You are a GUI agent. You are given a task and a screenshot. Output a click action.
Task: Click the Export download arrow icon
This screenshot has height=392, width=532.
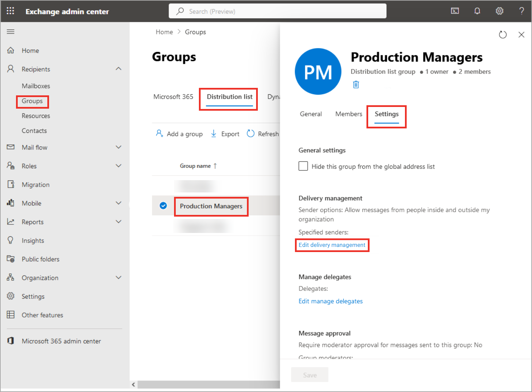[214, 134]
